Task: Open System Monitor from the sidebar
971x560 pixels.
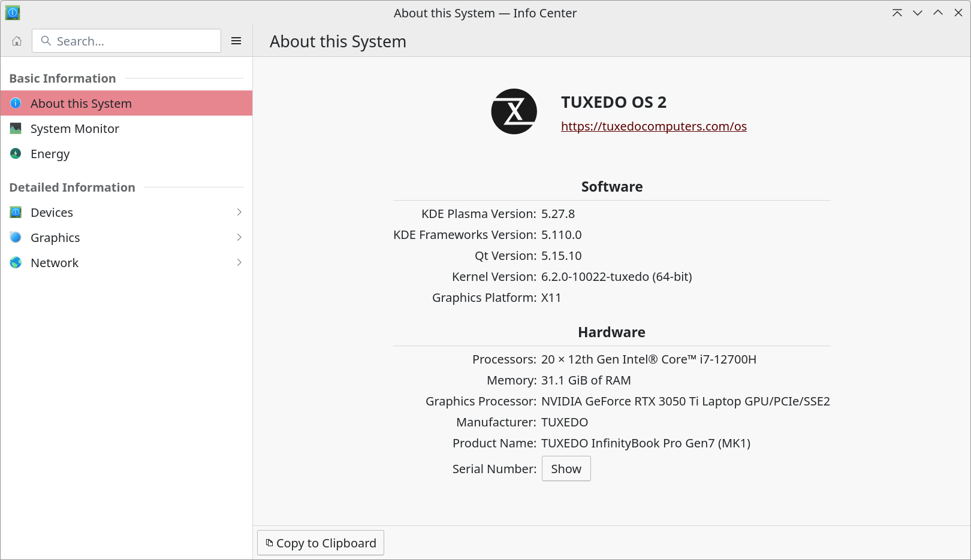Action: [126, 128]
